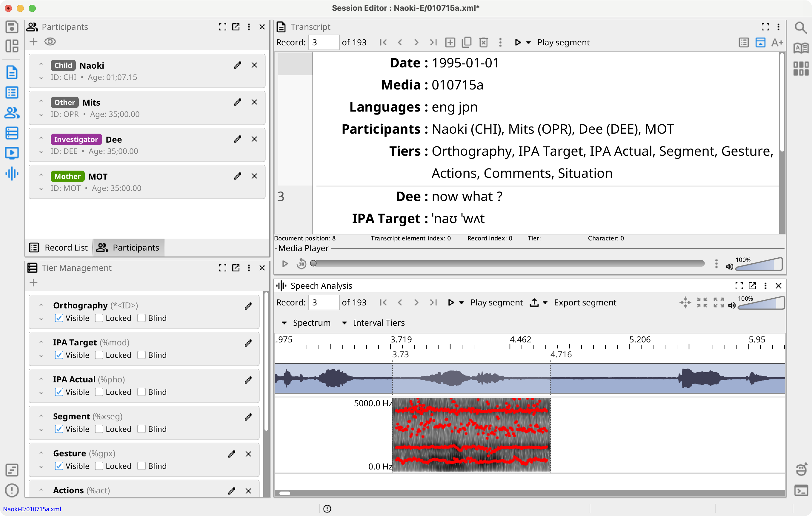812x516 pixels.
Task: Increase transcript font size with A+ icon
Action: point(777,42)
